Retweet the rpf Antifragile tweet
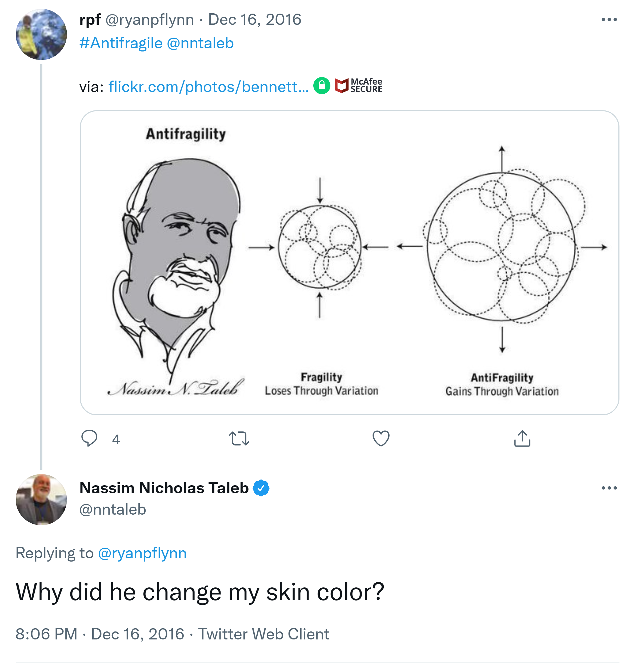 click(239, 438)
